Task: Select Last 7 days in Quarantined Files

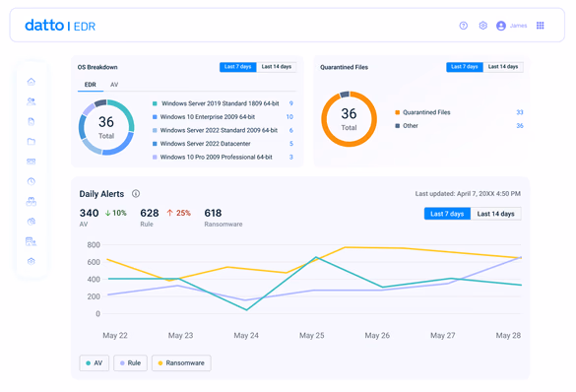Action: tap(465, 67)
